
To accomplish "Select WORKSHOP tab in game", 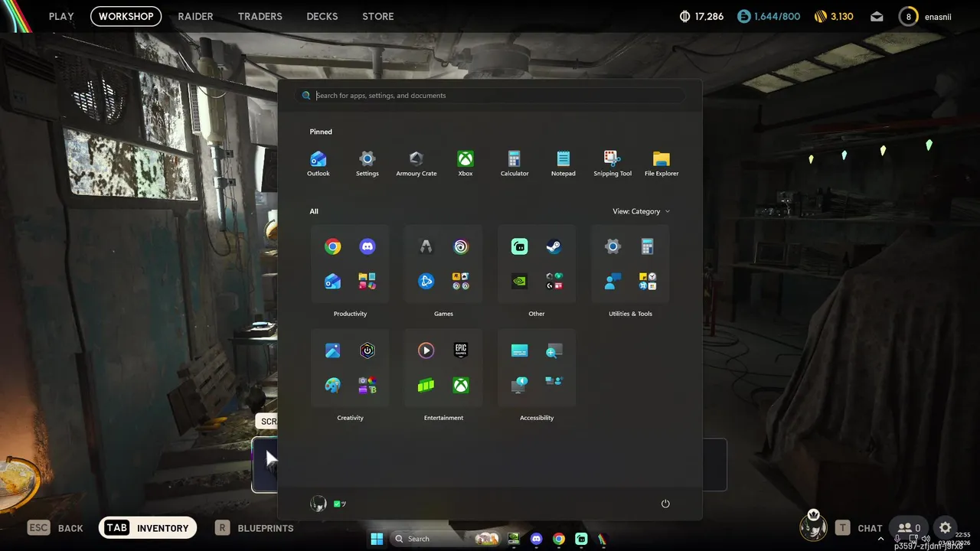I will click(126, 16).
